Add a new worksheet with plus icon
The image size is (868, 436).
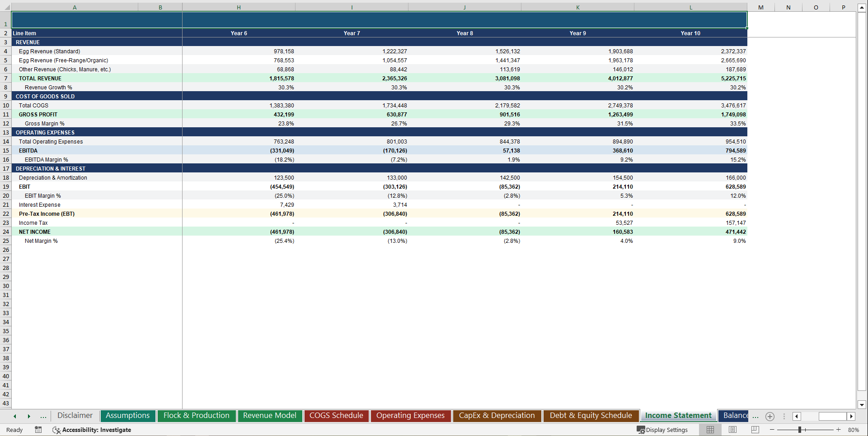click(x=770, y=416)
